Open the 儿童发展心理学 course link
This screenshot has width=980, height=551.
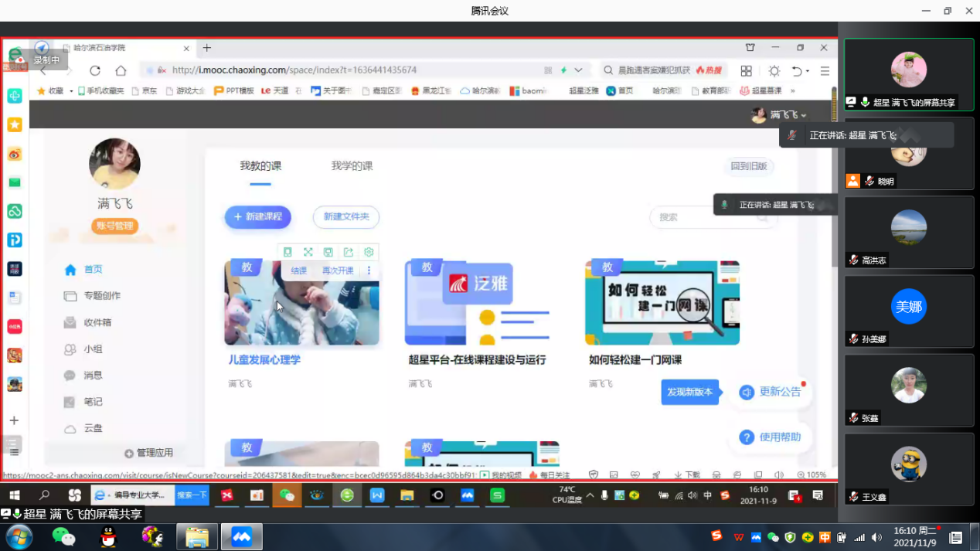click(x=264, y=360)
